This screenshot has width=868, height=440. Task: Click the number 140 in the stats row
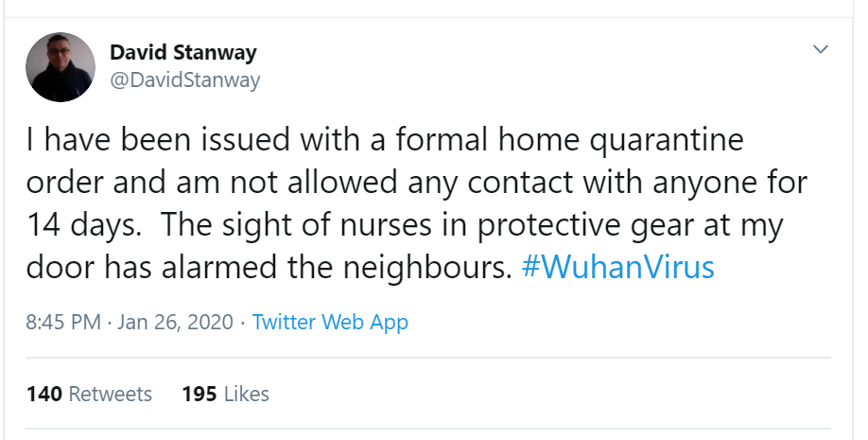tap(44, 394)
